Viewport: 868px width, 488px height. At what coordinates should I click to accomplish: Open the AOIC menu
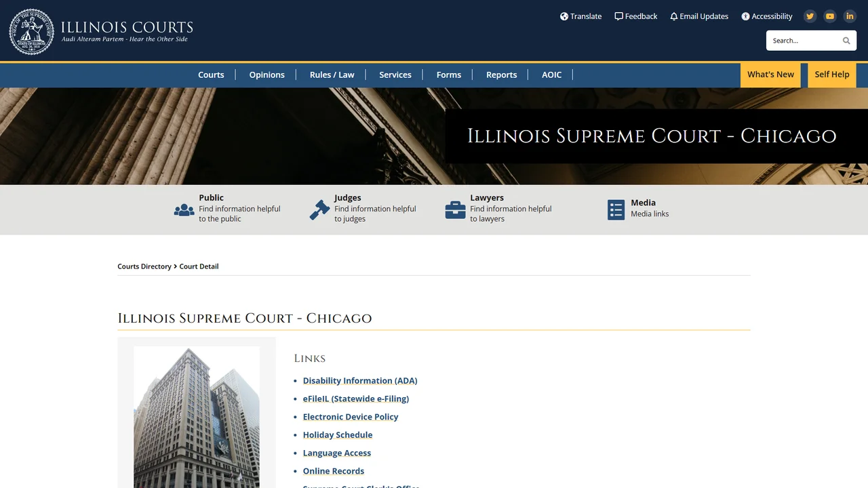point(551,75)
